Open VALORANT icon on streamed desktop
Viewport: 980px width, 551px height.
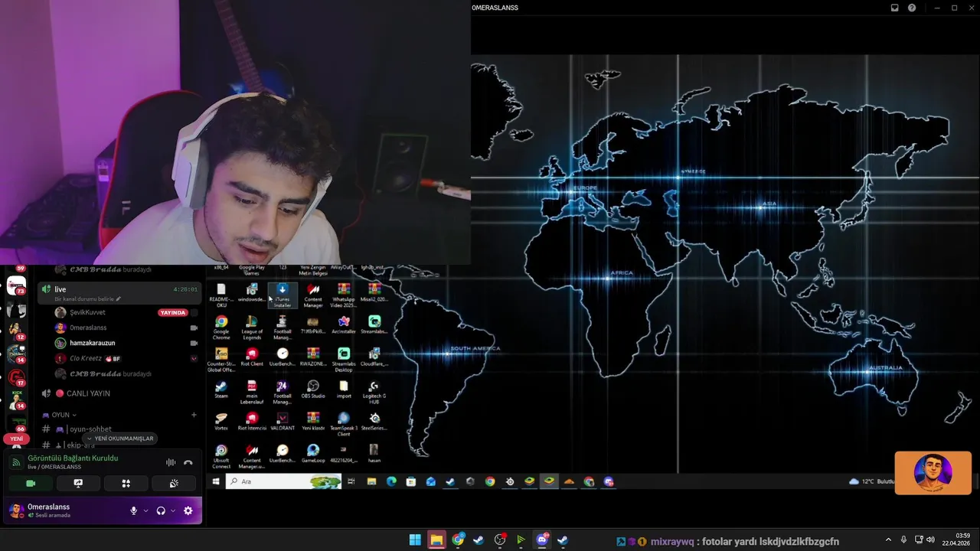[283, 422]
